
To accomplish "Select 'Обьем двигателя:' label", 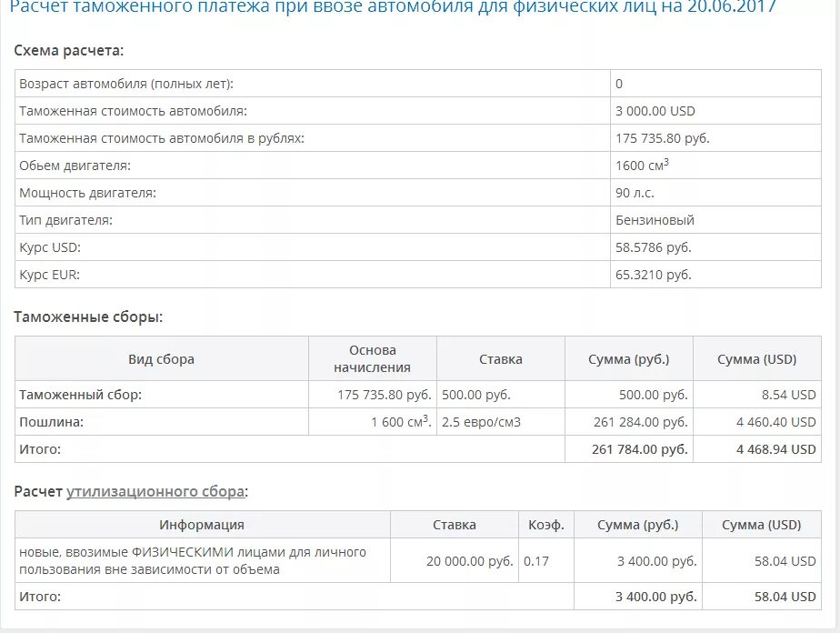I will point(75,166).
